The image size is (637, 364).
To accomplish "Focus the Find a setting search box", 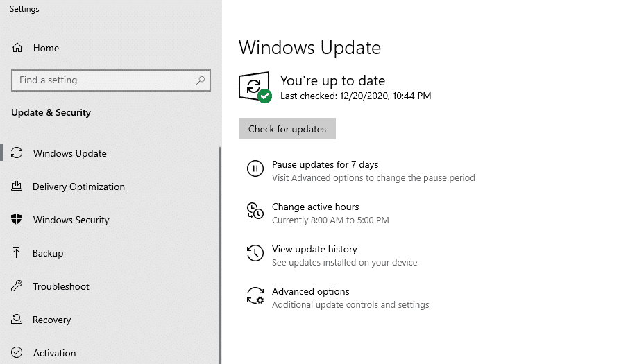I will click(111, 80).
